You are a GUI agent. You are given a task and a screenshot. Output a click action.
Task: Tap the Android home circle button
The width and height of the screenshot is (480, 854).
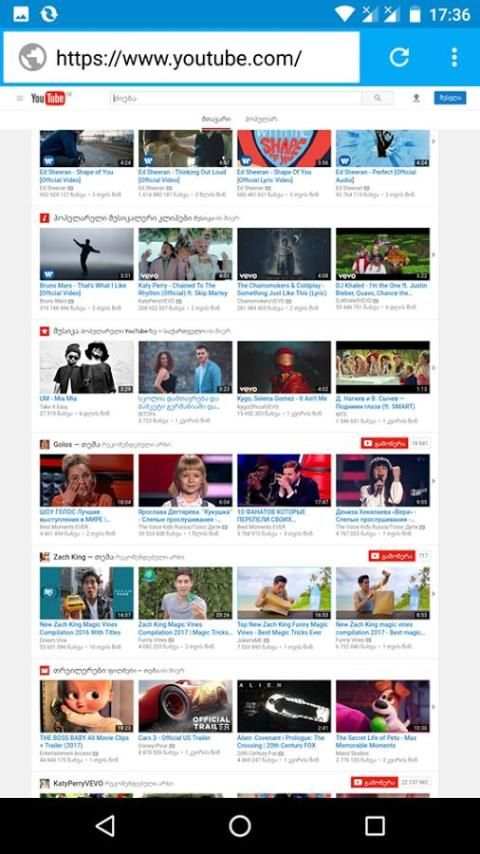[x=240, y=826]
